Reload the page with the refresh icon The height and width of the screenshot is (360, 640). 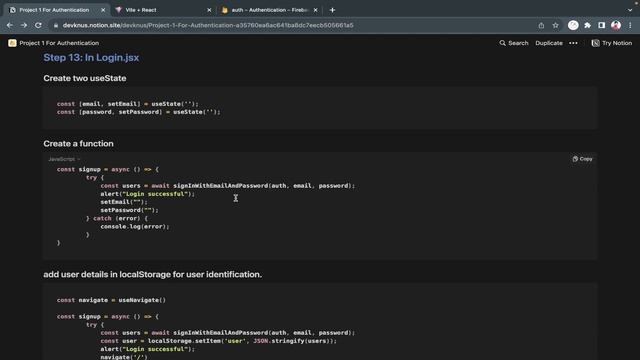pyautogui.click(x=38, y=25)
